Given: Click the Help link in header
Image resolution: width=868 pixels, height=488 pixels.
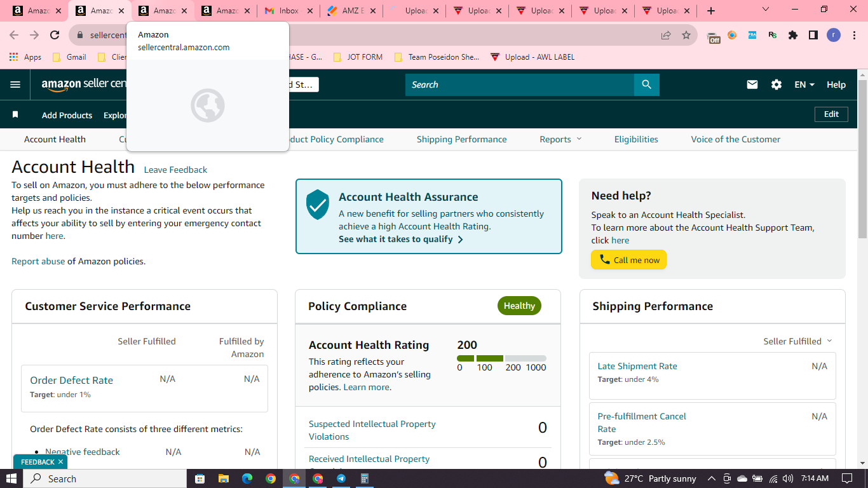Looking at the screenshot, I should pyautogui.click(x=836, y=85).
